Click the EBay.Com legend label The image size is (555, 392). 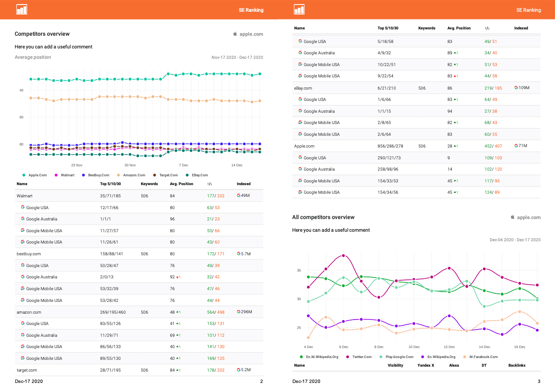(x=200, y=175)
